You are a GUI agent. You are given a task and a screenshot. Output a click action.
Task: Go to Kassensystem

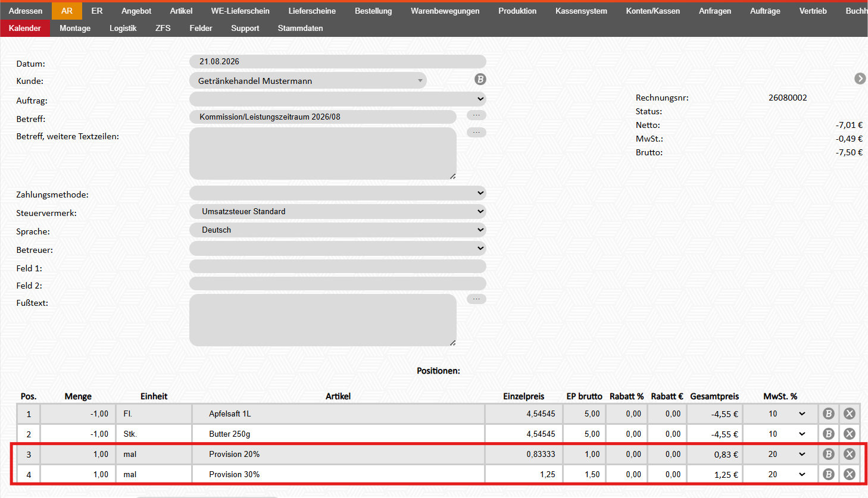pos(581,11)
